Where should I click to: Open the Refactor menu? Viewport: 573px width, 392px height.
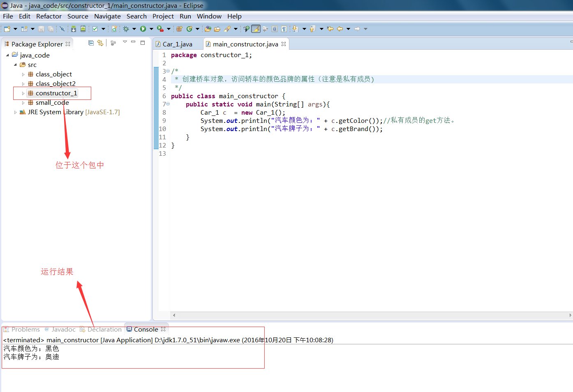click(x=49, y=16)
